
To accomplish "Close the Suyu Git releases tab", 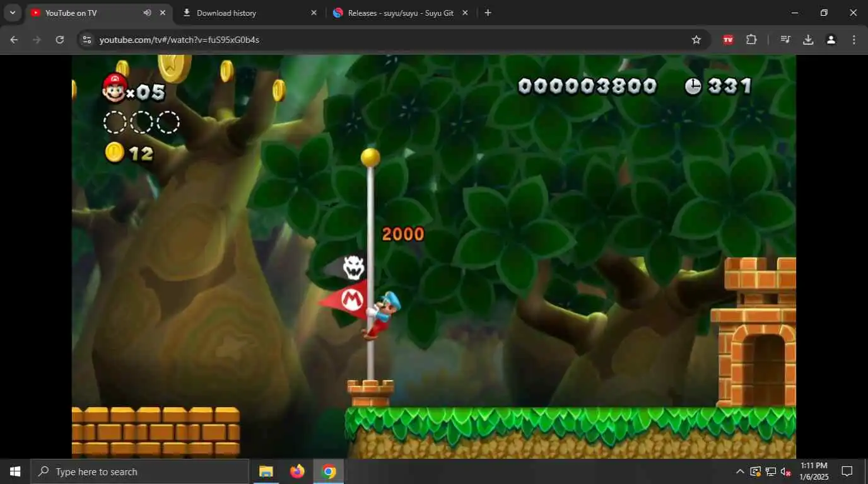I will pos(465,13).
